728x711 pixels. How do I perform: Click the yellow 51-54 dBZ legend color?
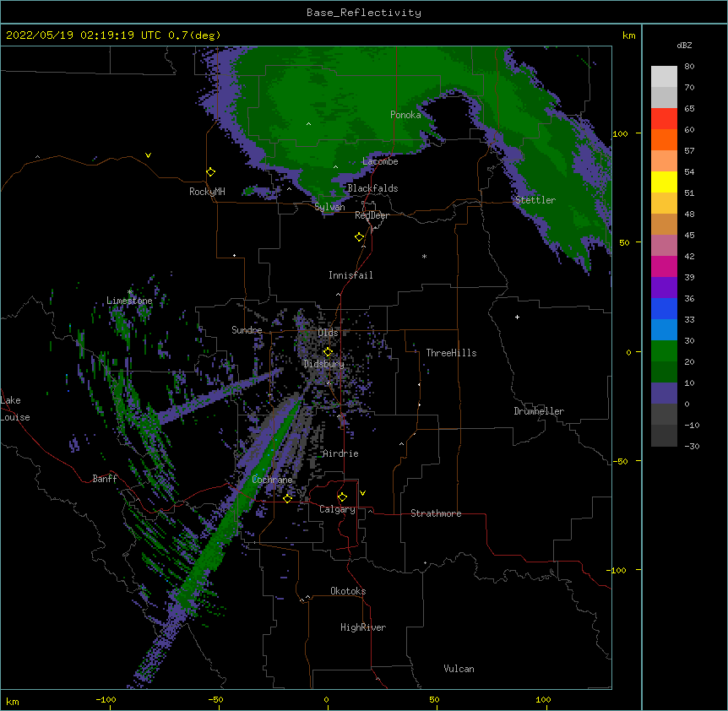664,182
